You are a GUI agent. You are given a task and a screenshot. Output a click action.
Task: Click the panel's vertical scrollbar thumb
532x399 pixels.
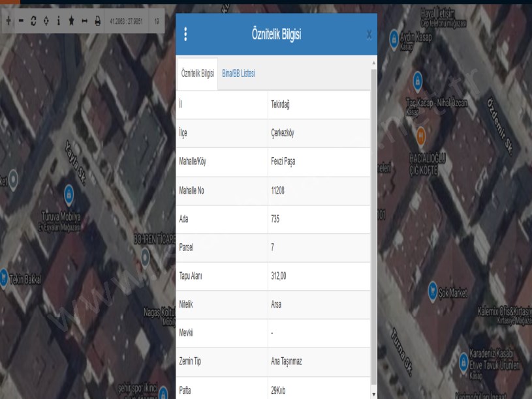[373, 222]
